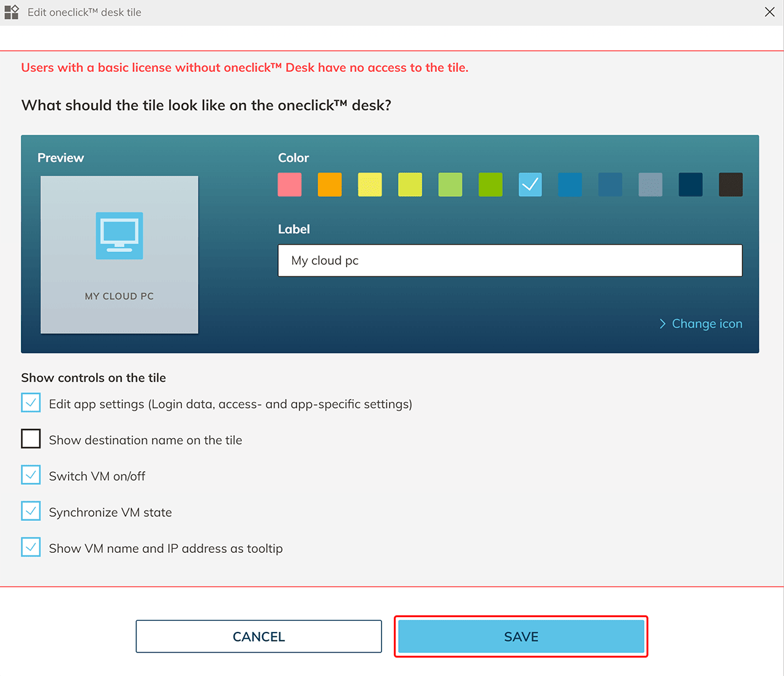Viewport: 784px width, 676px height.
Task: Enable Show destination name on the tile
Action: point(31,439)
